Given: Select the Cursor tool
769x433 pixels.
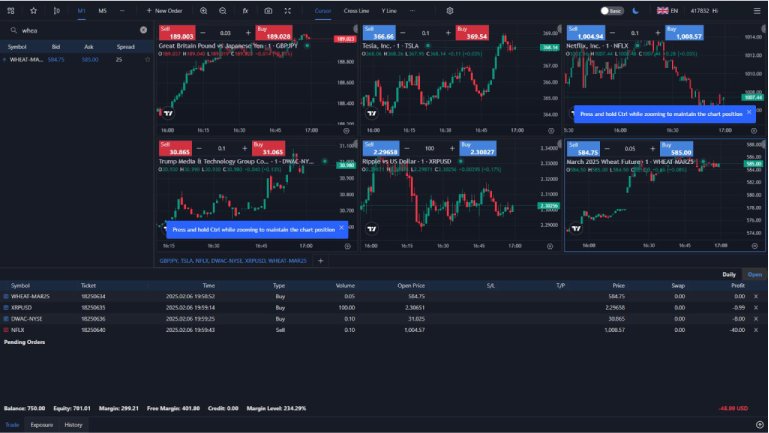Looking at the screenshot, I should [323, 11].
